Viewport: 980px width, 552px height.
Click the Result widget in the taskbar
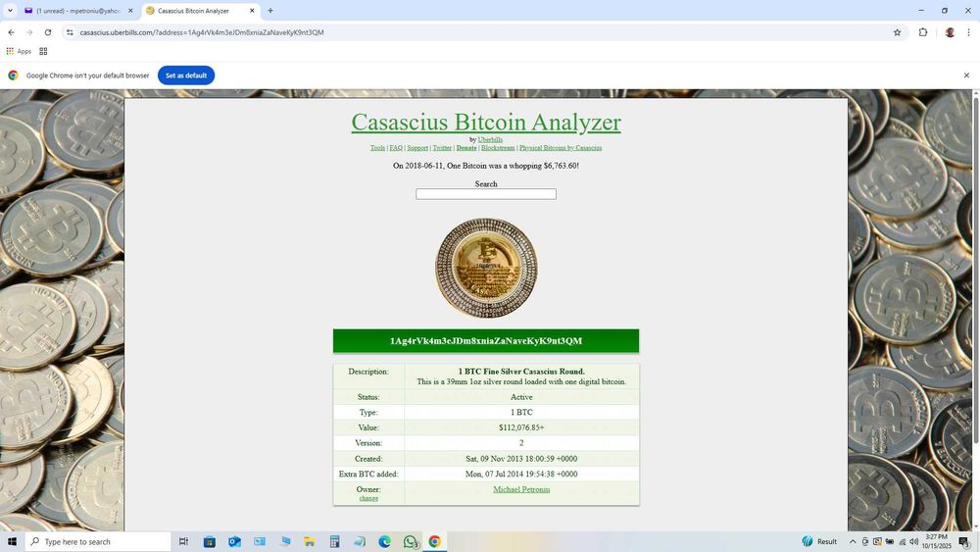point(819,541)
